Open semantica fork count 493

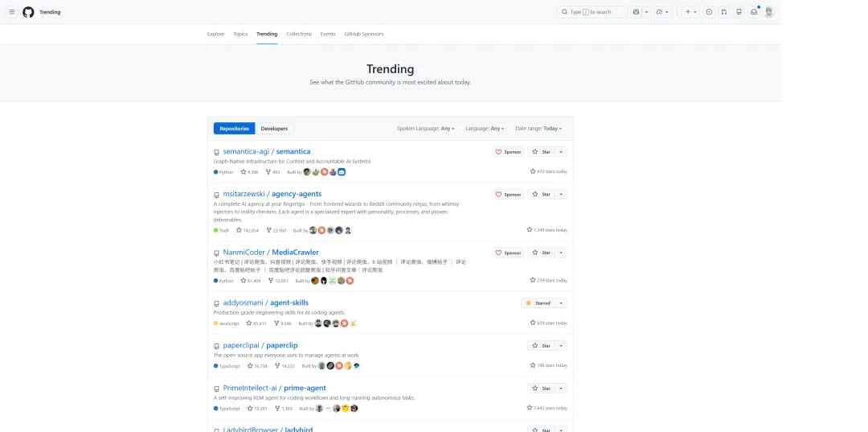(x=273, y=172)
